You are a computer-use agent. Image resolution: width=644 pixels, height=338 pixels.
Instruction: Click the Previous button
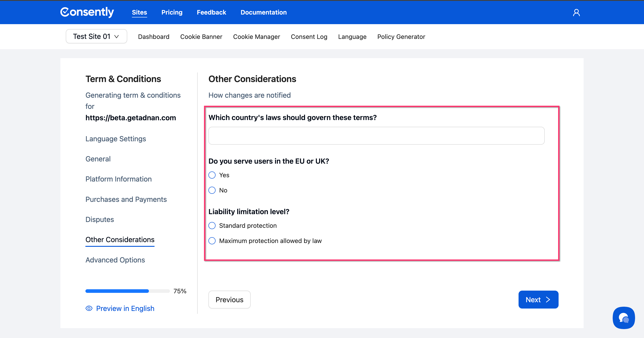click(229, 300)
